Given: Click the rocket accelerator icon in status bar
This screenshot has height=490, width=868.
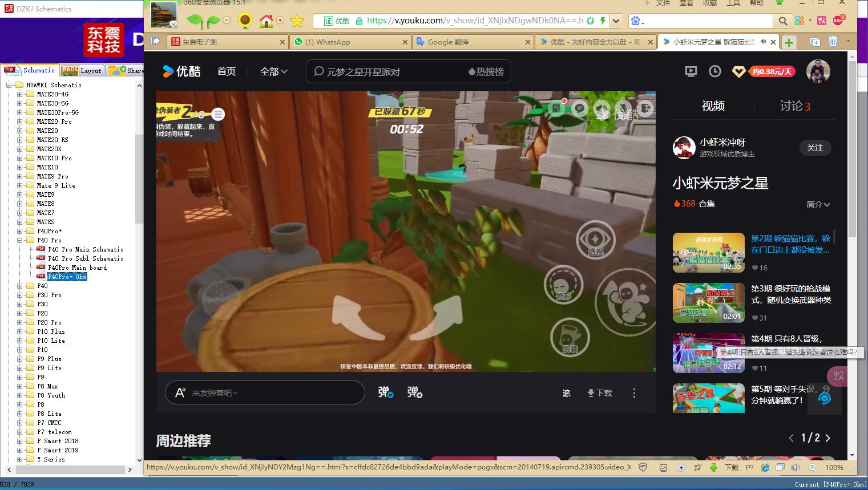Looking at the screenshot, I should pos(697,467).
